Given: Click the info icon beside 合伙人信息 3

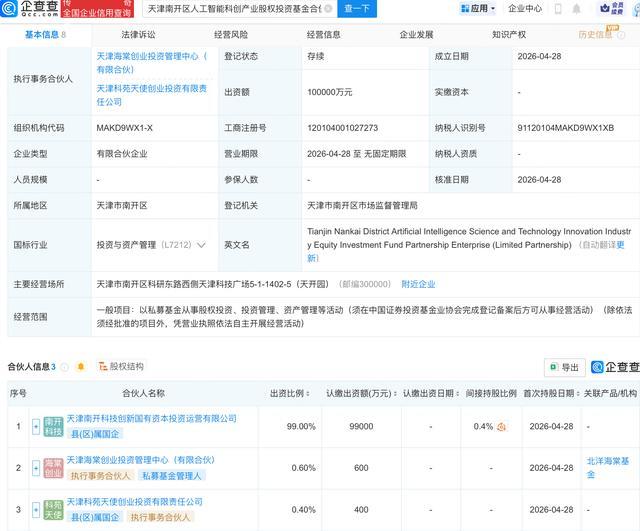Looking at the screenshot, I should 64,367.
